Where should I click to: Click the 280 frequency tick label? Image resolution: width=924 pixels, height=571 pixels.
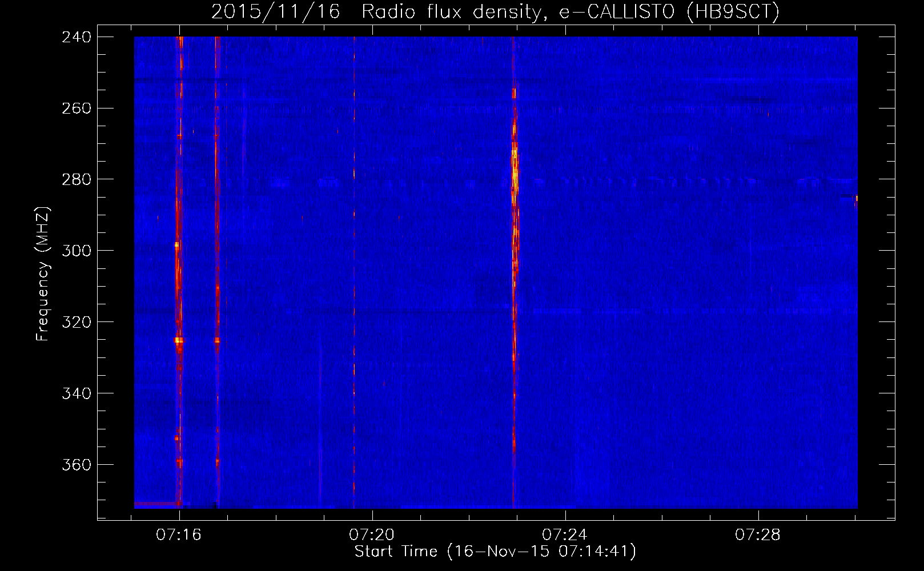pos(77,180)
